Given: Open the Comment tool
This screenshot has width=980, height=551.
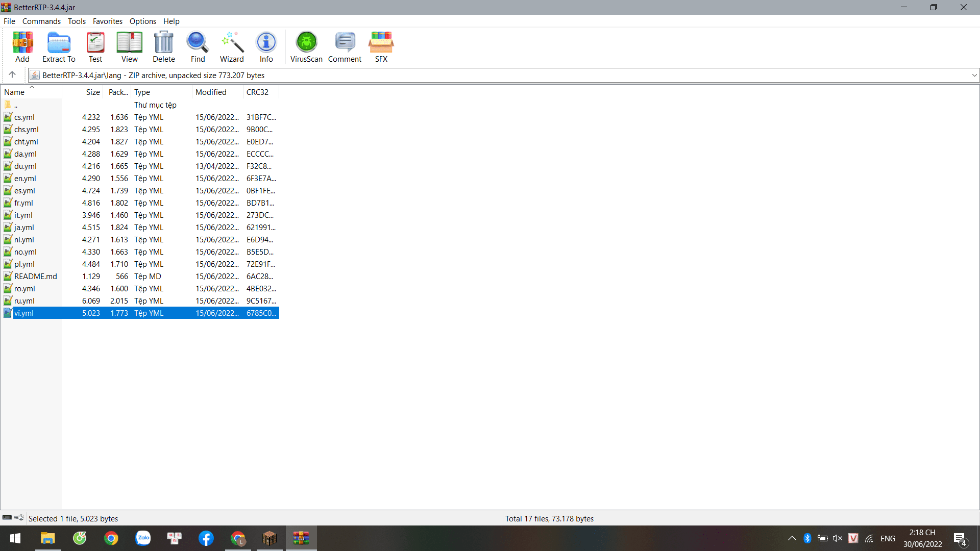Looking at the screenshot, I should pyautogui.click(x=345, y=46).
